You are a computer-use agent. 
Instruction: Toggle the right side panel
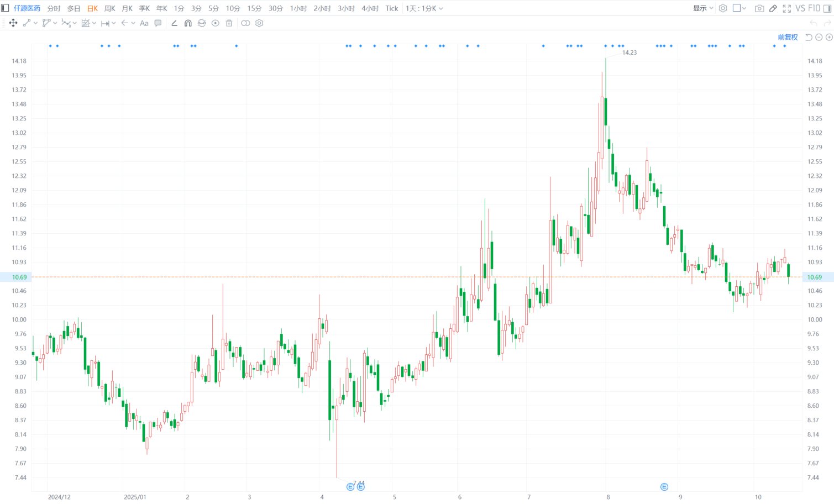[x=827, y=8]
